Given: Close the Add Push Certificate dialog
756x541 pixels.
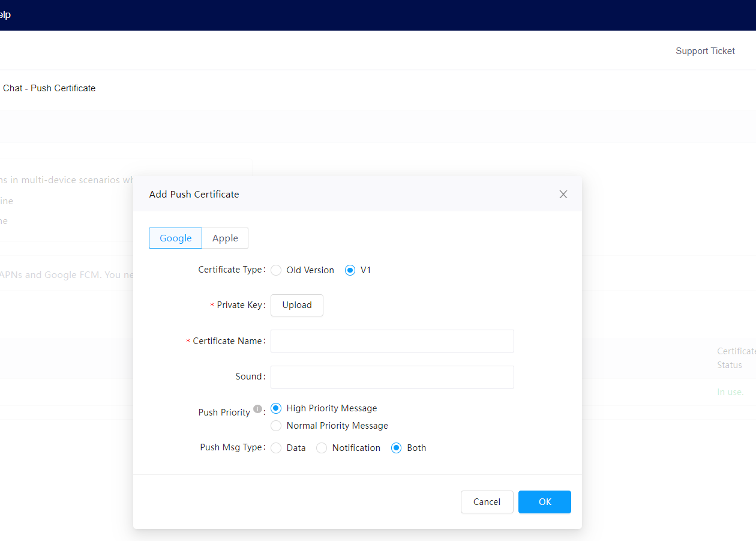Looking at the screenshot, I should point(563,194).
